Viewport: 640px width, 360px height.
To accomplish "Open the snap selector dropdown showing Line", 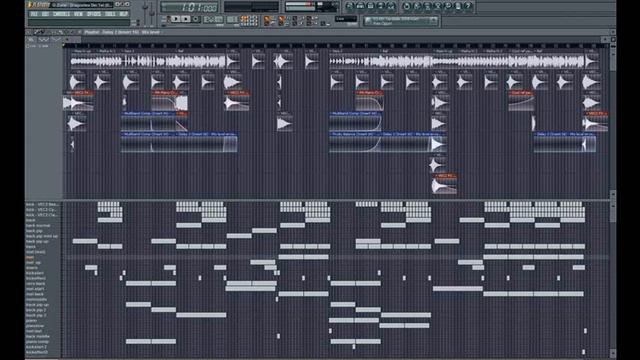I will (345, 19).
